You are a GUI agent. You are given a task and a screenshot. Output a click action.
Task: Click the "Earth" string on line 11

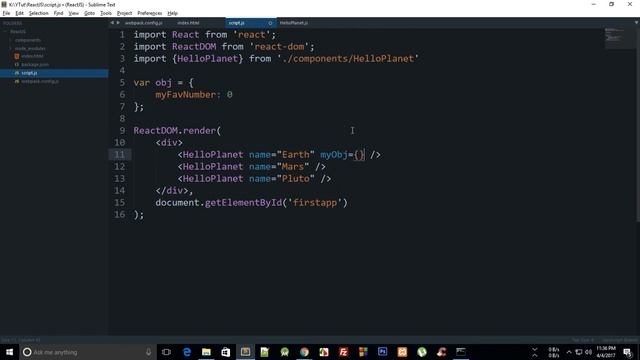[x=296, y=155]
